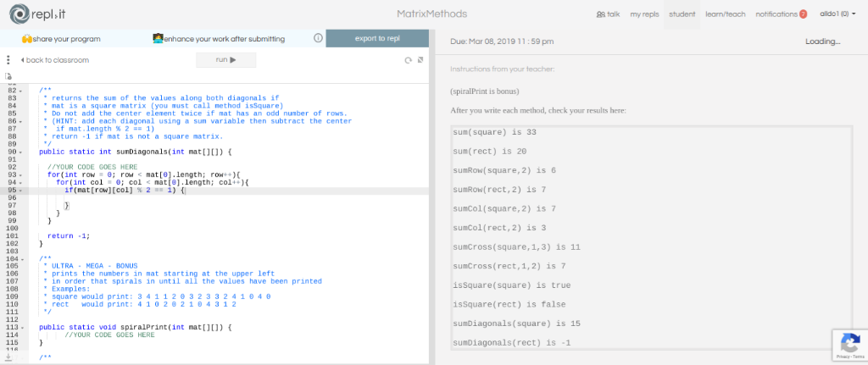Click 'isSquare(square) is true' line
868x365 pixels.
pyautogui.click(x=511, y=285)
